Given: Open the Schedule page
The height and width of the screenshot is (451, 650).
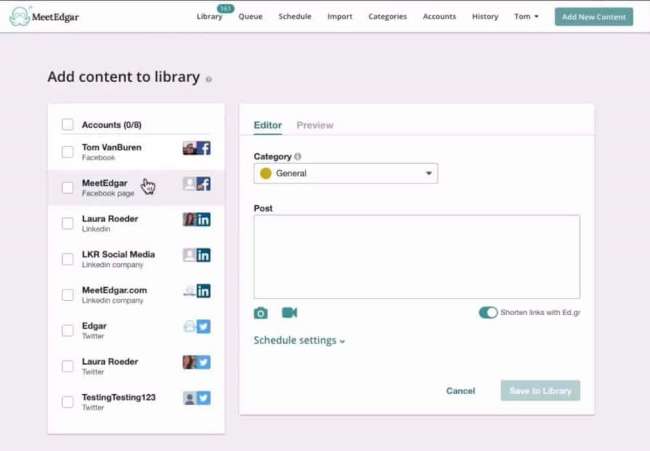Looking at the screenshot, I should pyautogui.click(x=295, y=17).
